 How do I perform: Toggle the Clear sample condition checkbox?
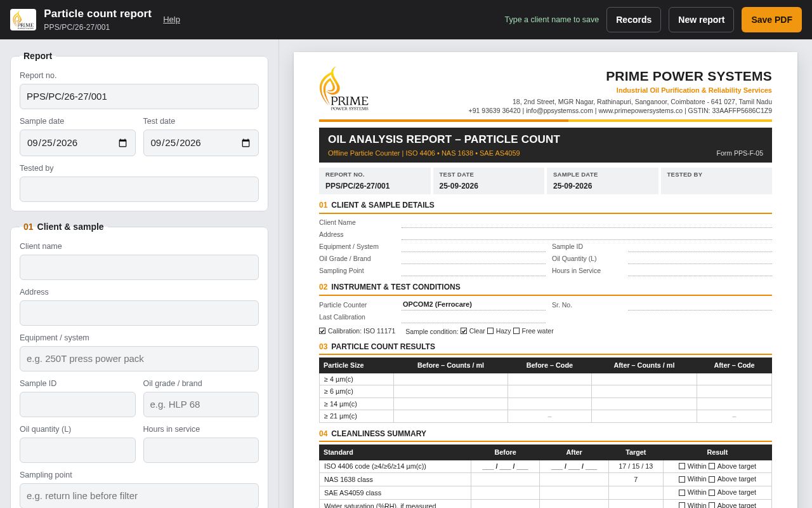(x=464, y=331)
